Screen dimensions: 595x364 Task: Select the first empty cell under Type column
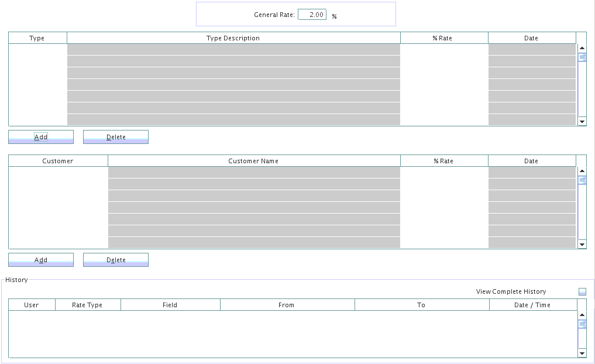click(38, 50)
